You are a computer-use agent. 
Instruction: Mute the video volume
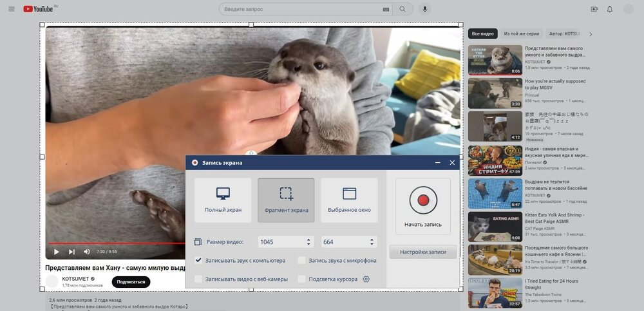(87, 251)
